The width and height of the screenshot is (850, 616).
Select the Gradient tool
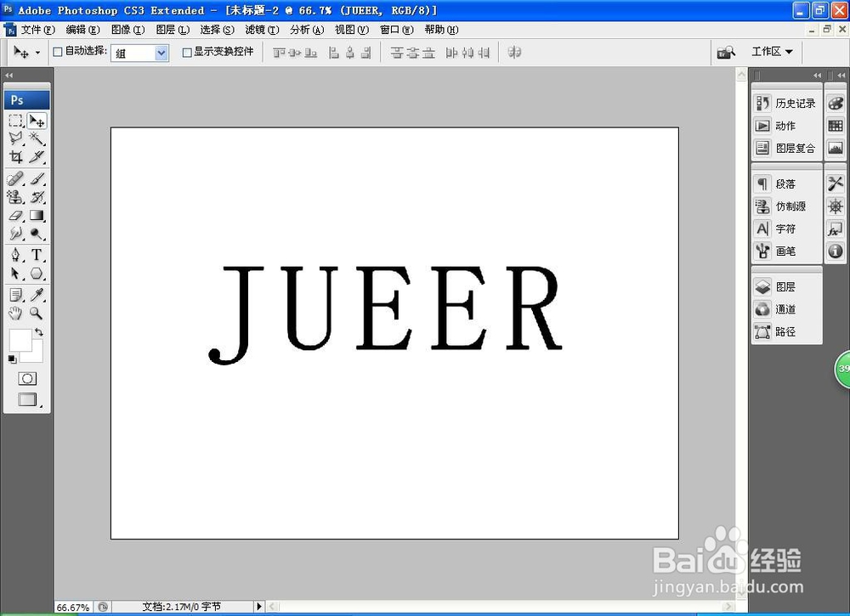37,215
